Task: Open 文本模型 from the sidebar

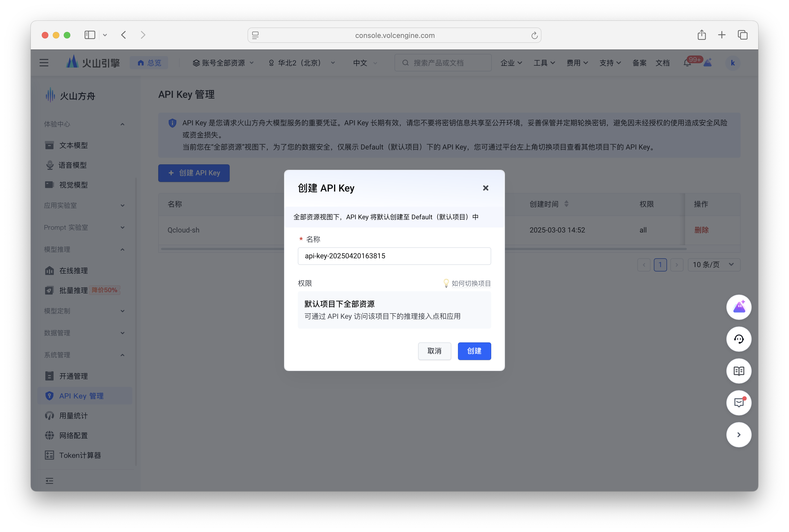Action: coord(73,145)
